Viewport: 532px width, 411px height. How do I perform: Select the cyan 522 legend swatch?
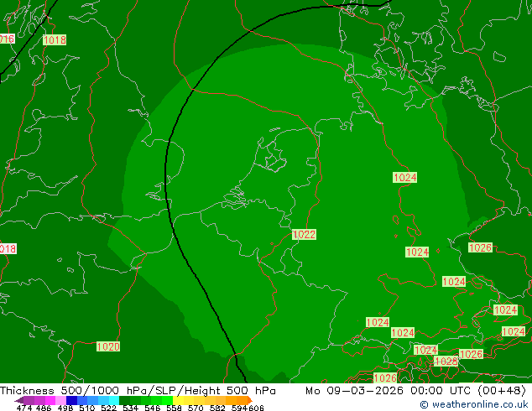tap(114, 400)
